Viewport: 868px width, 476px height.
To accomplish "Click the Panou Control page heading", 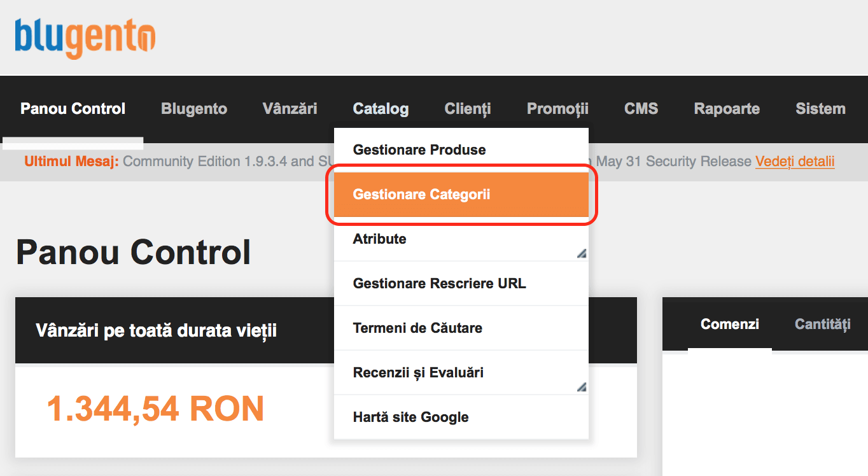I will coord(133,252).
